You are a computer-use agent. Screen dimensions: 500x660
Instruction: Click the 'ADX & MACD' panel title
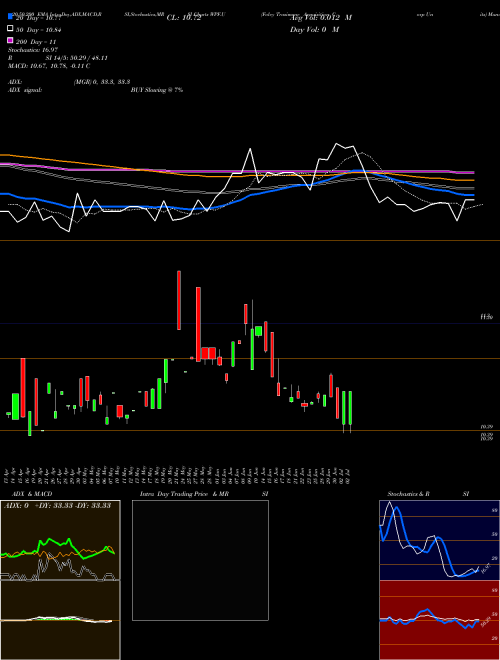tap(32, 494)
